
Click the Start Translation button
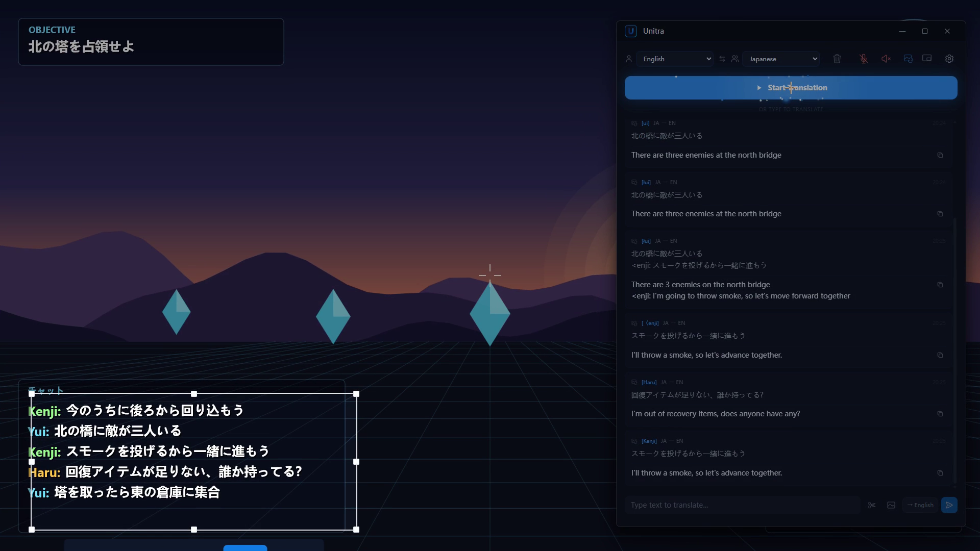pos(791,88)
